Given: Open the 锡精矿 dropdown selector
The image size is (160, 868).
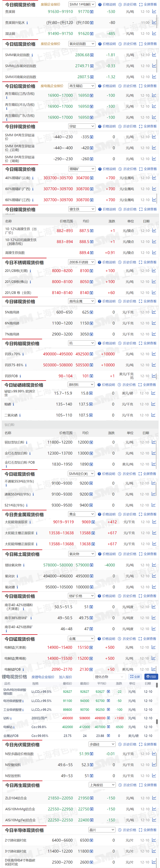Looking at the screenshot, I should pos(82,169).
